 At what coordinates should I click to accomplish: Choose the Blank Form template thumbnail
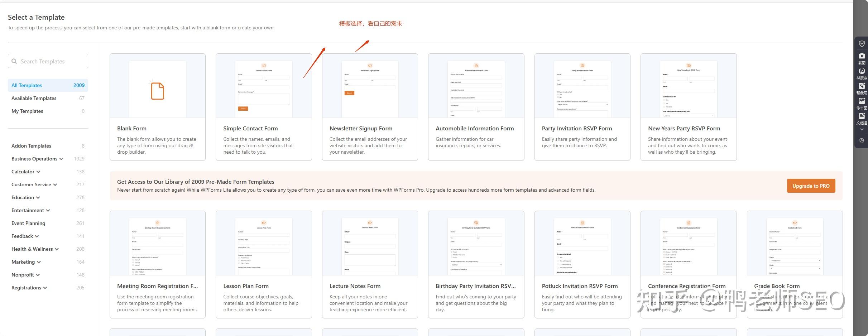click(x=158, y=86)
